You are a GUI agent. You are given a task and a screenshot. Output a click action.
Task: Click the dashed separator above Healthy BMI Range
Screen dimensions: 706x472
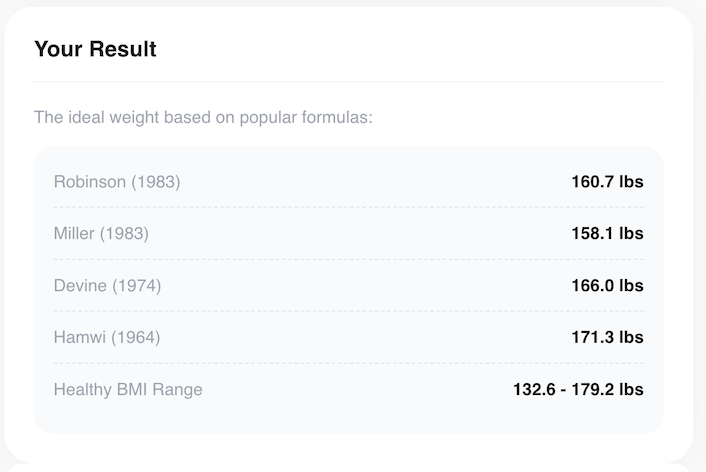point(348,364)
